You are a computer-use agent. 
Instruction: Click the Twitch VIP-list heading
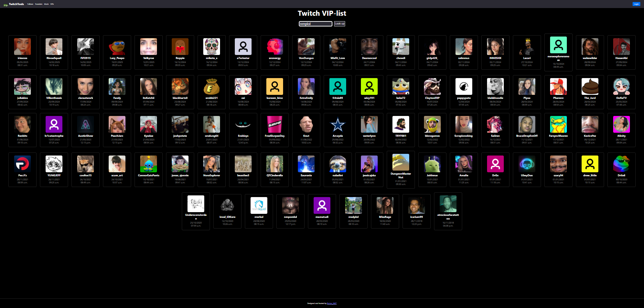coord(322,13)
